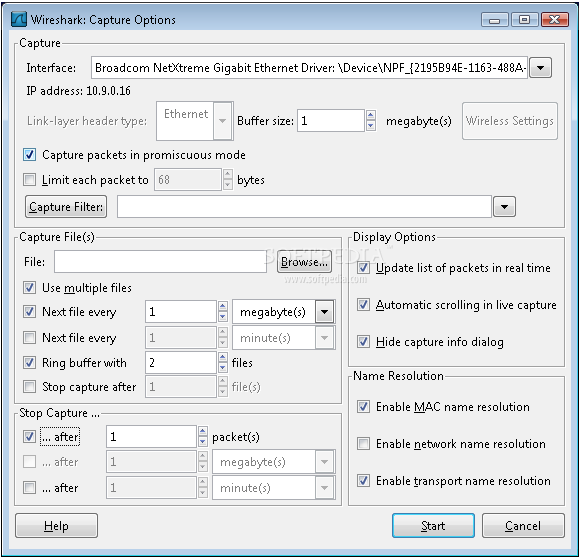Open the megabyte(s) unit dropdown for next file
The height and width of the screenshot is (557, 579).
[x=325, y=312]
